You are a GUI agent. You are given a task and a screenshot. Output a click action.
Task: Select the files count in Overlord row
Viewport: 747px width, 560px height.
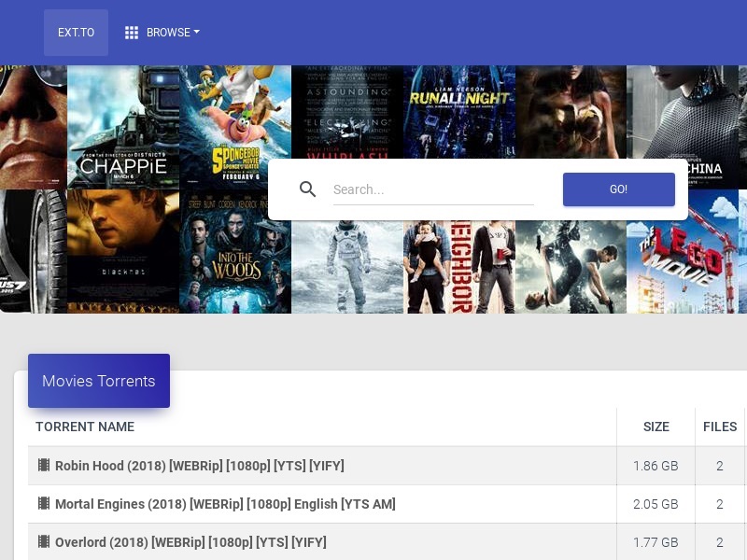pyautogui.click(x=719, y=542)
